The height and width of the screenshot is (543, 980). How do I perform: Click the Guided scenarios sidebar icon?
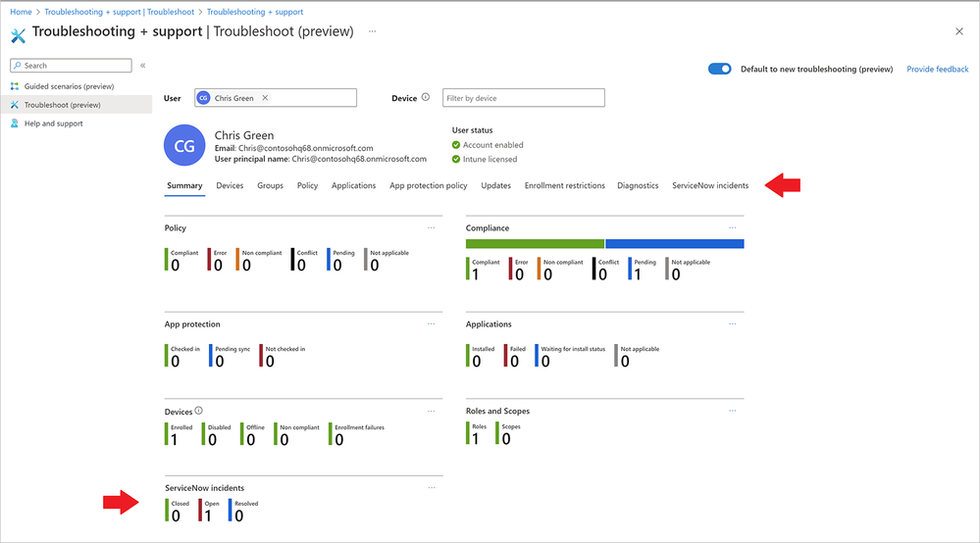point(15,86)
